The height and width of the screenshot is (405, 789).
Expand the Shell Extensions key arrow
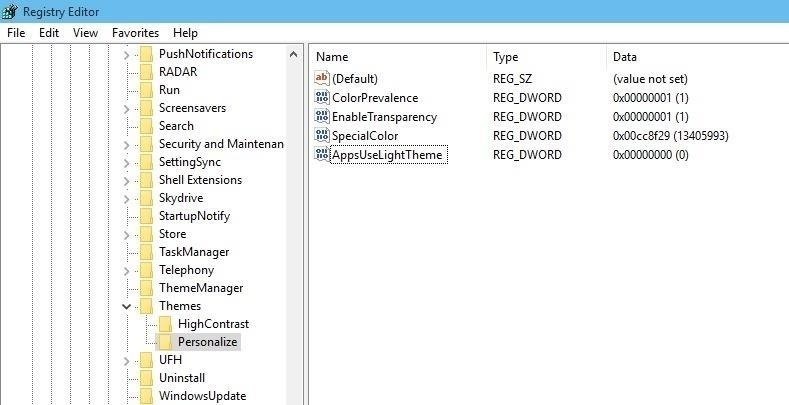(x=126, y=180)
